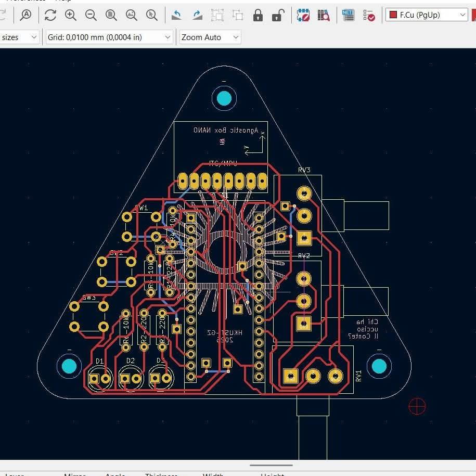The image size is (476, 476).
Task: Click the Zoom to Fit icon
Action: pyautogui.click(x=111, y=15)
